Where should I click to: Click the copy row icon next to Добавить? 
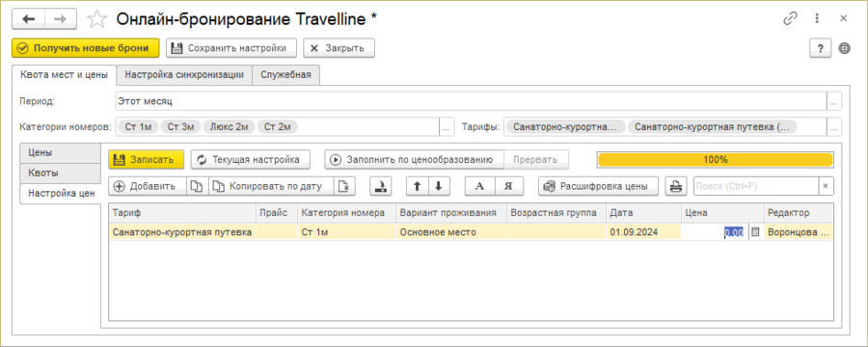tap(197, 186)
